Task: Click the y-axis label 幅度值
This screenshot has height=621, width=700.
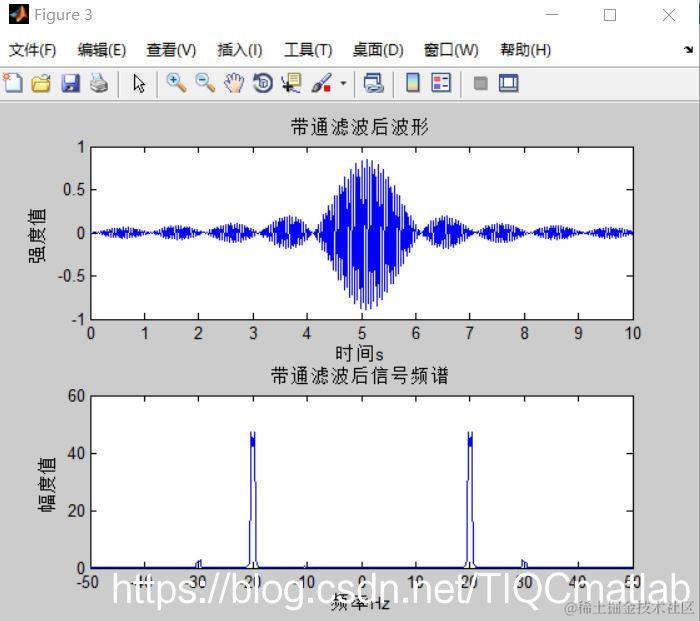Action: (47, 484)
